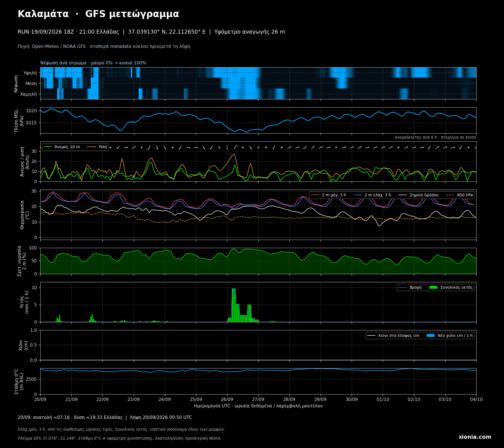Screen dimensions: 504x448
Task: Click the dashed orange '850 hPa' legend marker
Action: click(450, 195)
